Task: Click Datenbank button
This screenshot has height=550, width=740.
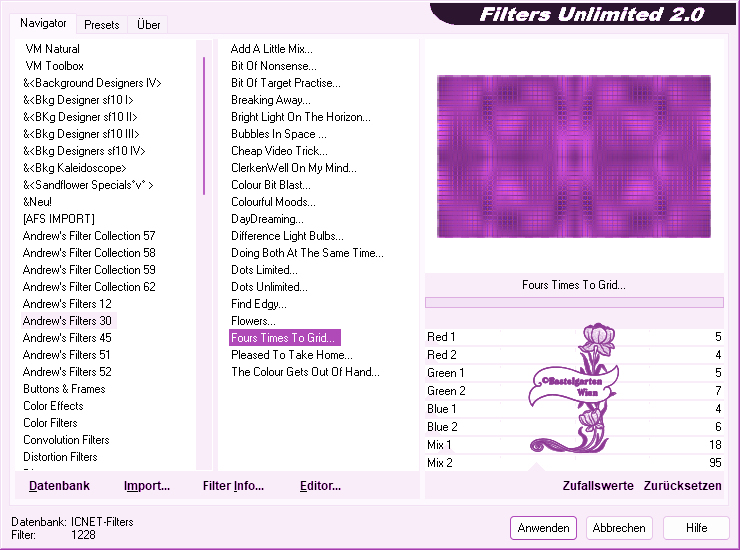Action: click(59, 486)
